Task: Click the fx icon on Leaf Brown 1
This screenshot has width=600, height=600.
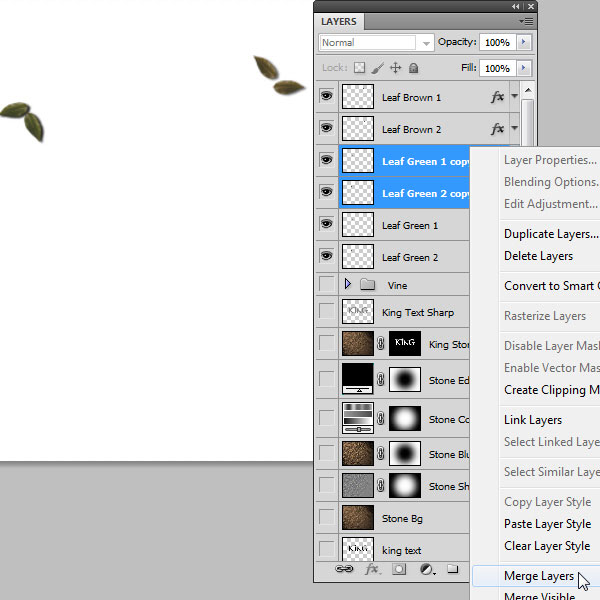Action: click(497, 97)
